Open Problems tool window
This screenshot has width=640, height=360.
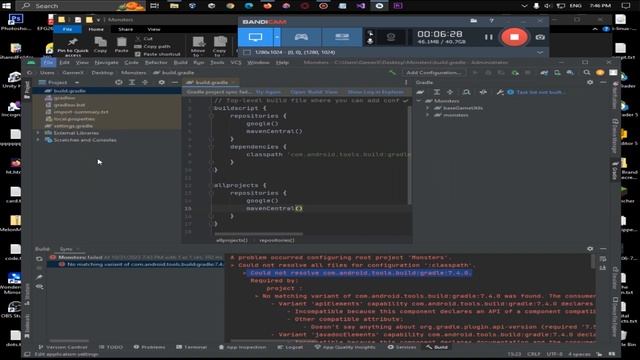pos(149,347)
